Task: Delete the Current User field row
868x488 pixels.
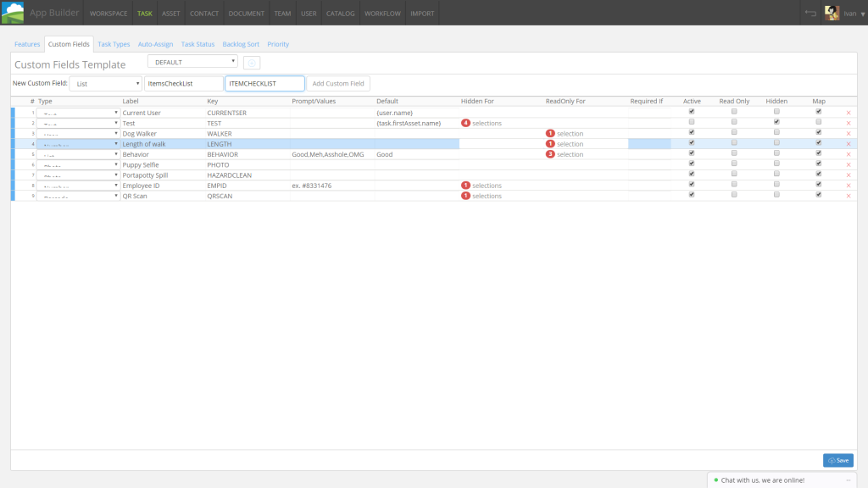Action: tap(848, 113)
